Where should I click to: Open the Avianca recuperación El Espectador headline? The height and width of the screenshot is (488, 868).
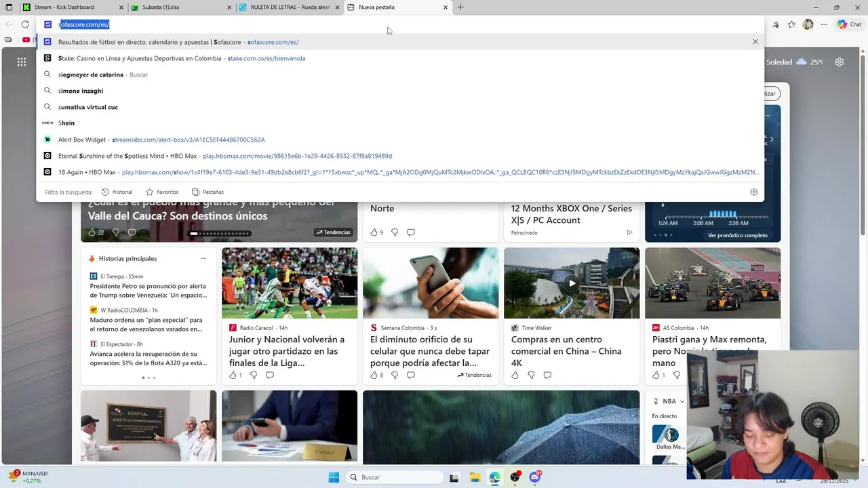149,359
